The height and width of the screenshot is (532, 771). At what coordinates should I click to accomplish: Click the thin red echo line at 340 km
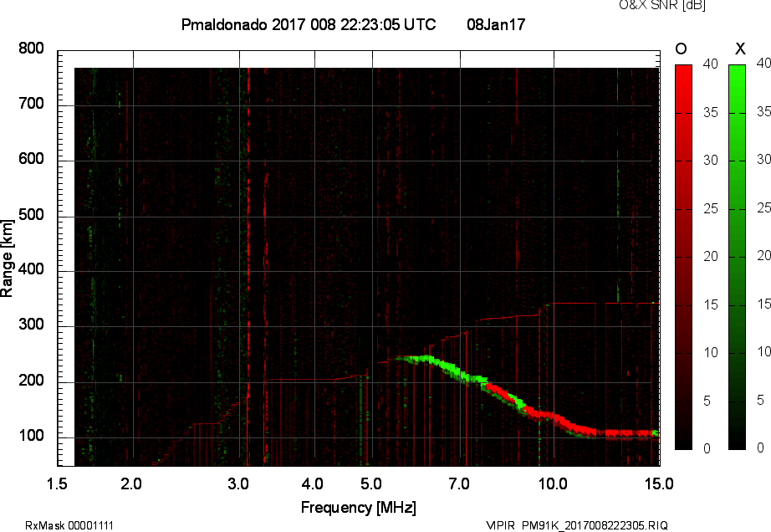(604, 304)
